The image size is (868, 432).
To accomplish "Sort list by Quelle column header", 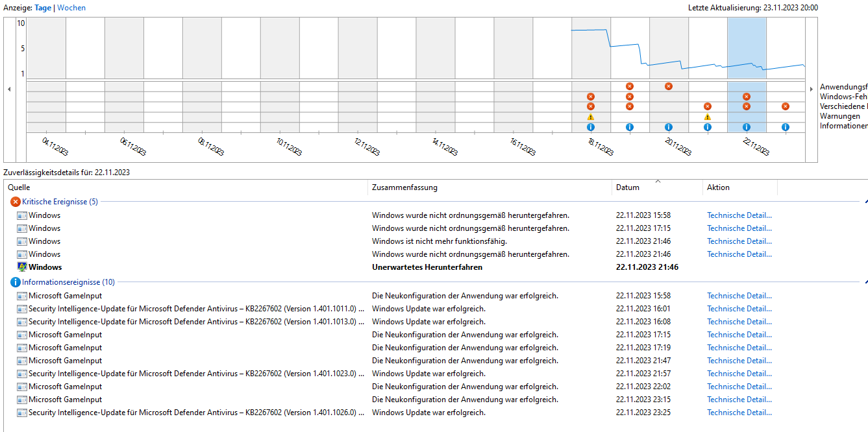I will (186, 187).
